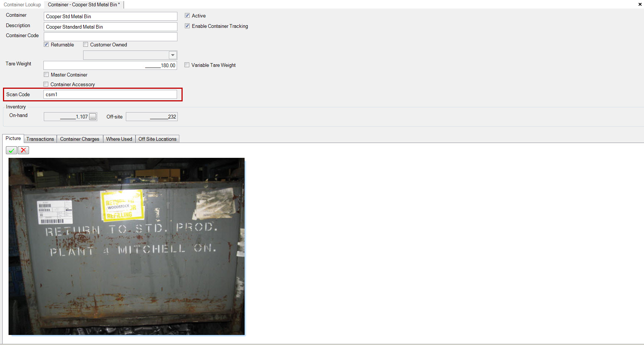Click the Off-site quantity field showing 232

pyautogui.click(x=152, y=117)
